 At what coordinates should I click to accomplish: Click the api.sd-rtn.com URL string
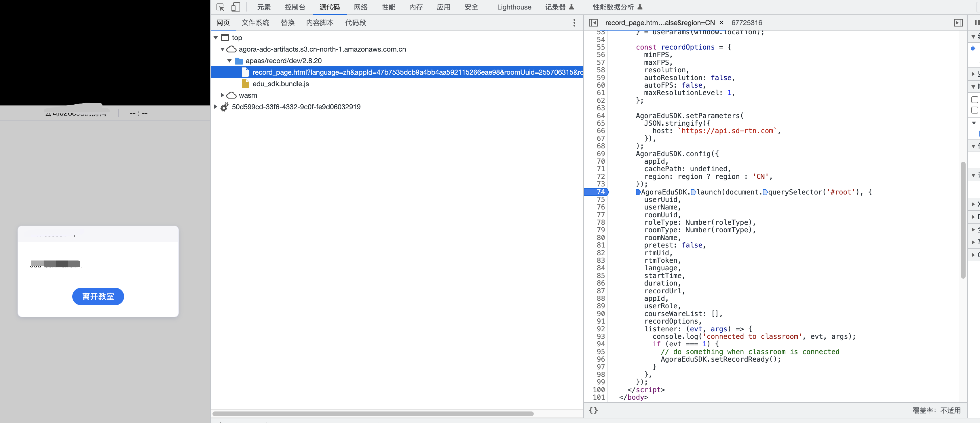(x=727, y=131)
